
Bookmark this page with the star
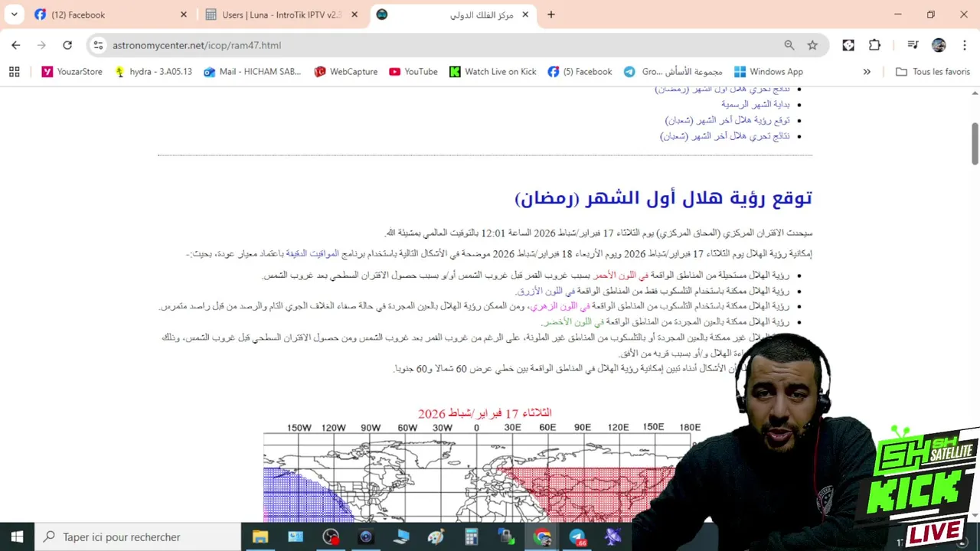(812, 45)
